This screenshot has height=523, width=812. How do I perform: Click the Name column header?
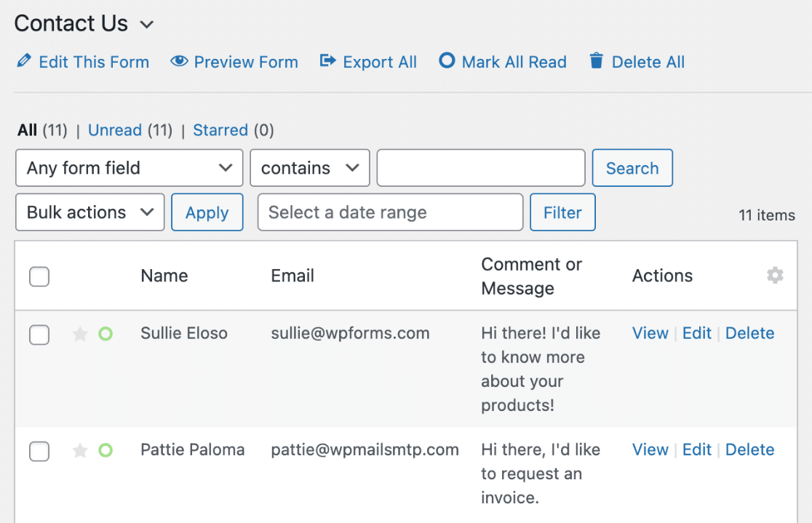pyautogui.click(x=164, y=276)
